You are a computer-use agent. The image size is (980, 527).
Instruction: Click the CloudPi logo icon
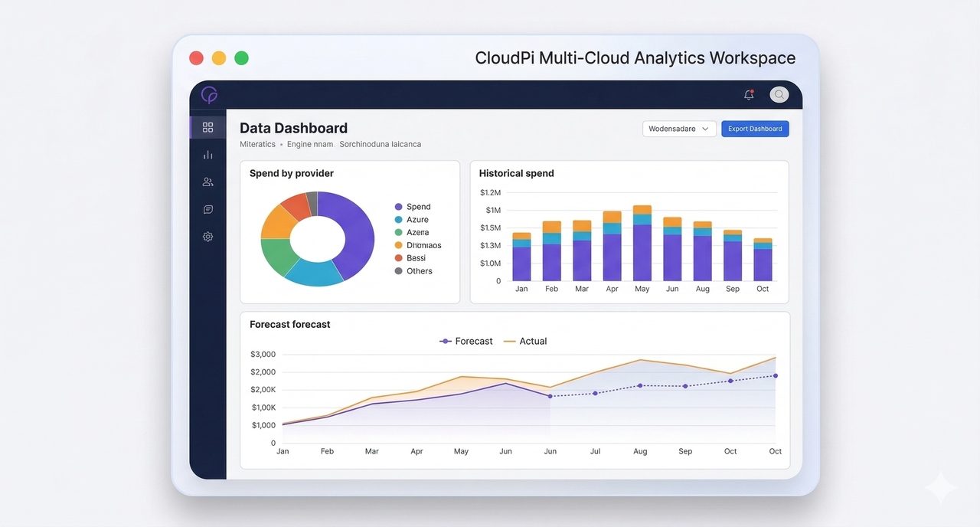(209, 95)
